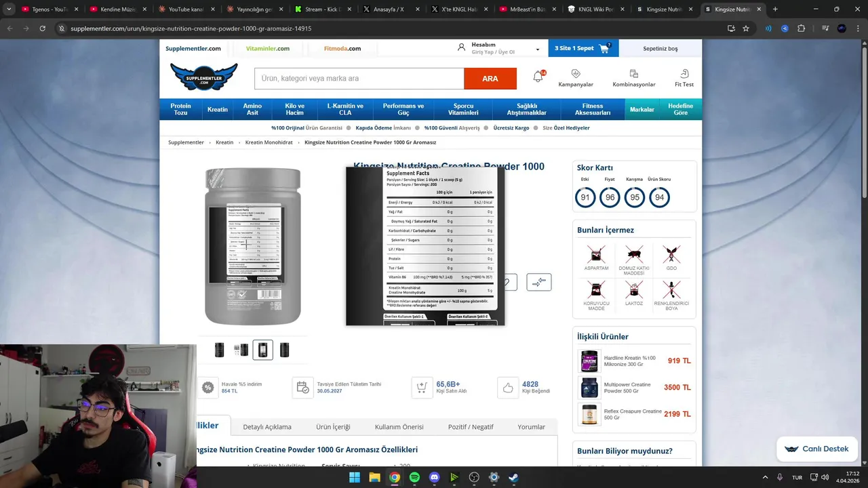
Task: Open the L-Karnitin ve CLA menu
Action: [x=345, y=109]
